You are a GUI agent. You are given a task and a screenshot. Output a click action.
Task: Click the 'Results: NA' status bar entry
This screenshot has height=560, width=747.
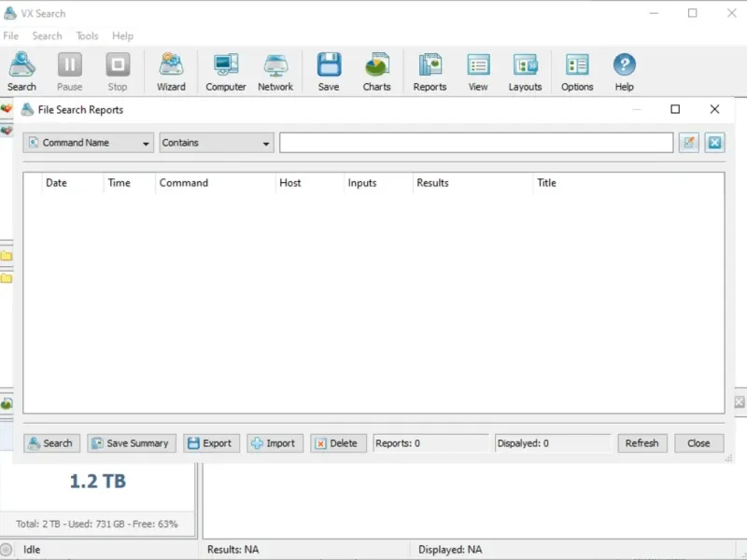click(x=233, y=550)
